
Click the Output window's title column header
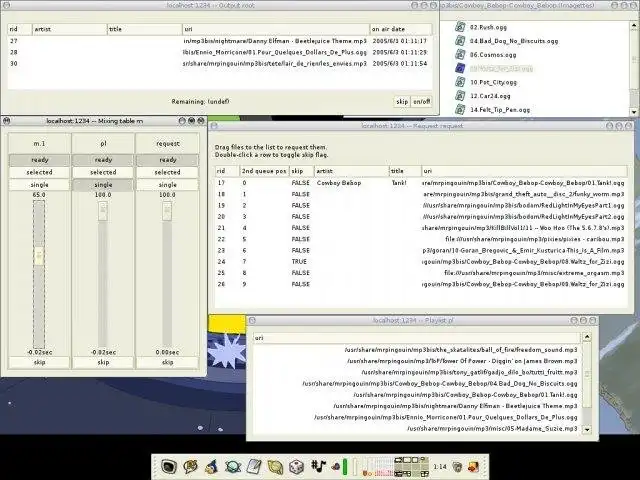(144, 29)
